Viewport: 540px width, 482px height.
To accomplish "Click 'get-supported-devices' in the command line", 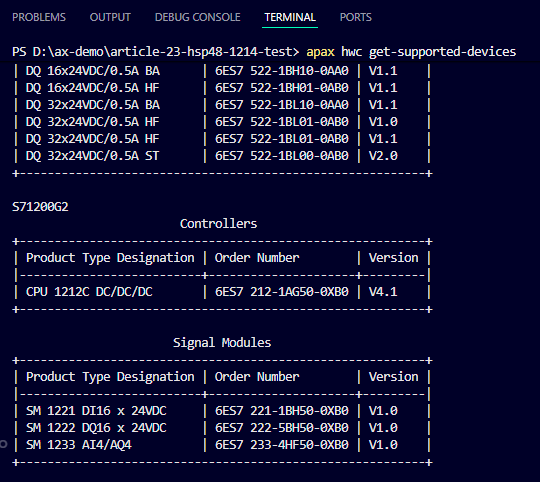I will (443, 52).
